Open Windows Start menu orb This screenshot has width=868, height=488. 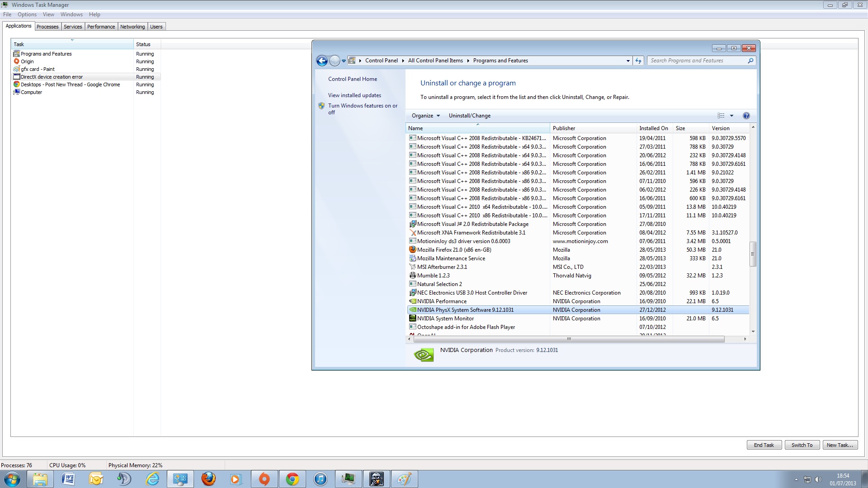tap(12, 479)
